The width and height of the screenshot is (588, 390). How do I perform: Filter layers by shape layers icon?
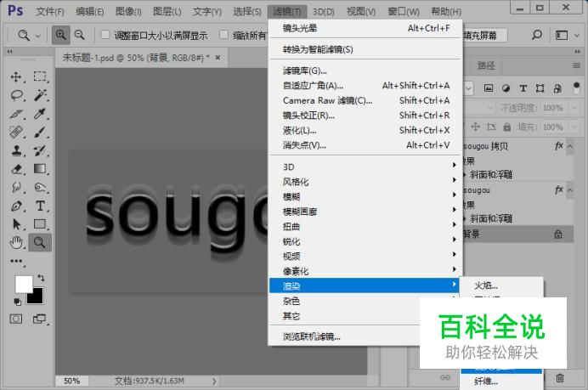point(540,88)
